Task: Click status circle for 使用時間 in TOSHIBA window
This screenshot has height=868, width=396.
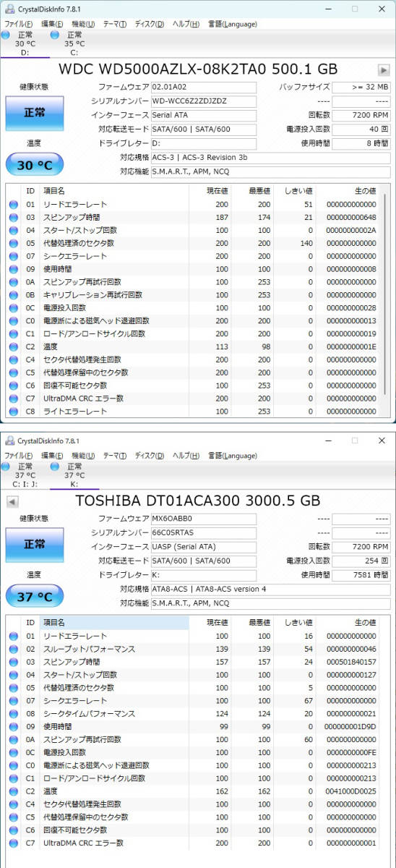Action: click(x=13, y=726)
